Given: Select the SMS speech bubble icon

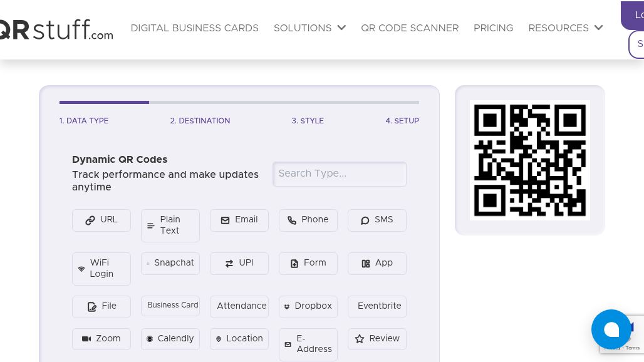Looking at the screenshot, I should point(365,220).
